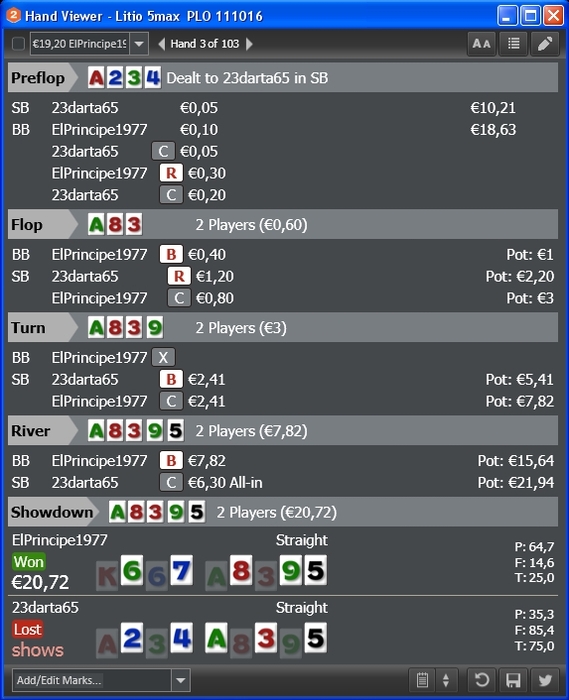
Task: Click the clipboard copy icon
Action: [x=422, y=680]
